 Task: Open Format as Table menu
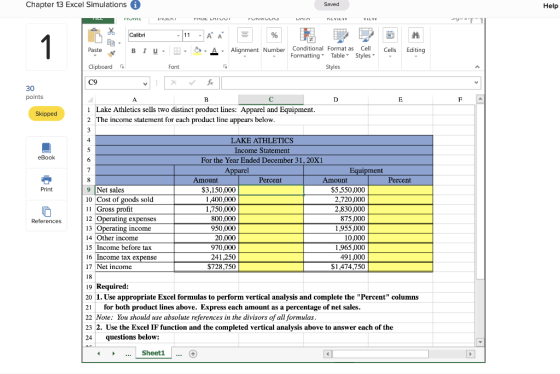coord(340,43)
